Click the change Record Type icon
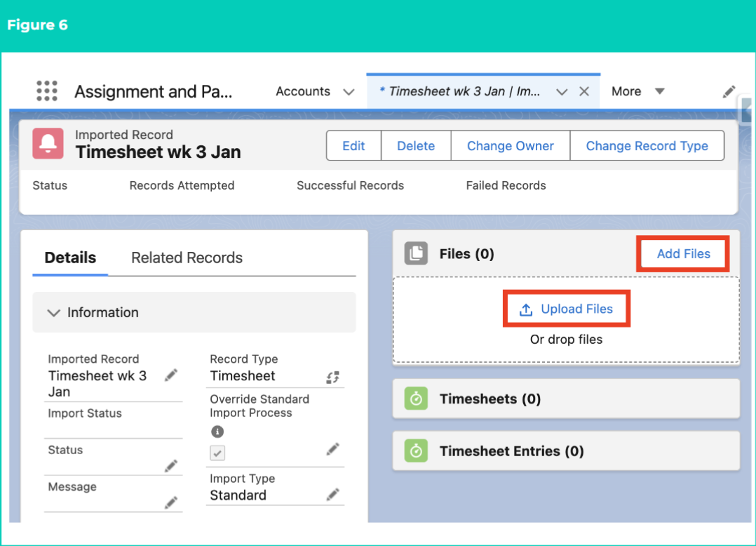Viewport: 756px width, 546px height. [x=332, y=377]
